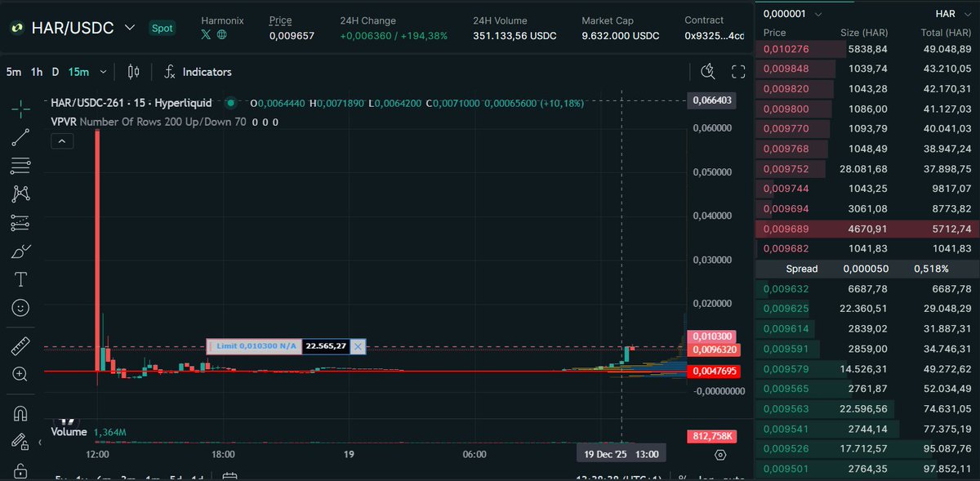Toggle magnet mode for drawings

pos(21,412)
